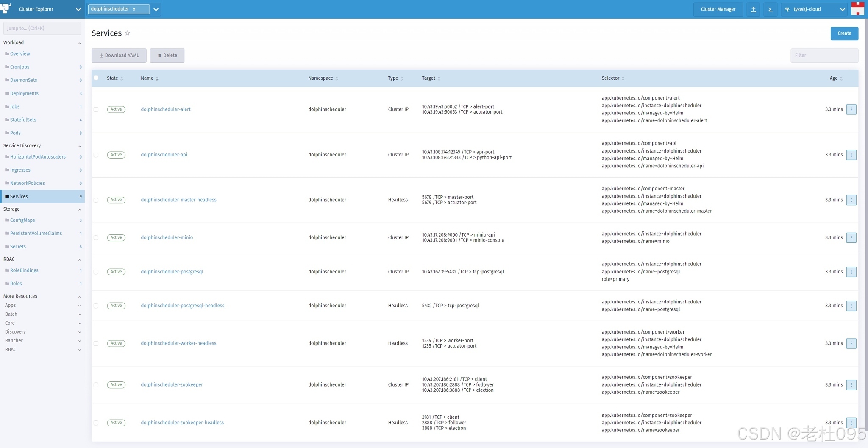This screenshot has height=448, width=868.
Task: Sort table by Type column
Action: coord(395,78)
